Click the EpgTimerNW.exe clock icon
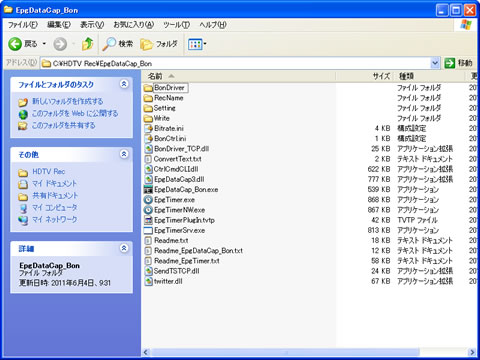The image size is (480, 360). [x=148, y=210]
